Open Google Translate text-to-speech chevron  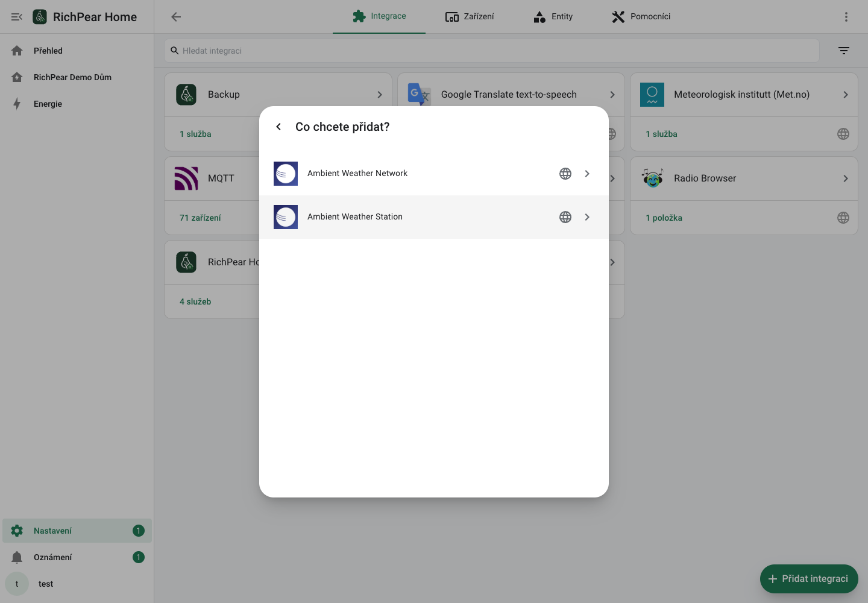point(612,95)
